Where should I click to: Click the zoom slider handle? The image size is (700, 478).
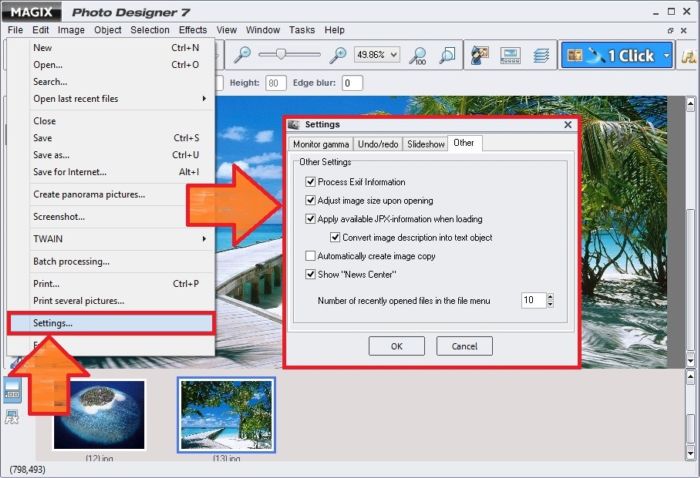280,54
